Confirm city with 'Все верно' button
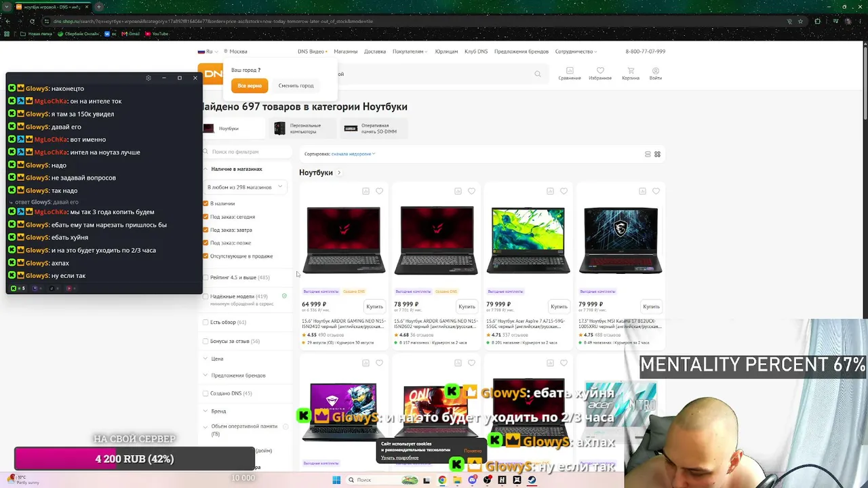868x488 pixels. (x=250, y=86)
